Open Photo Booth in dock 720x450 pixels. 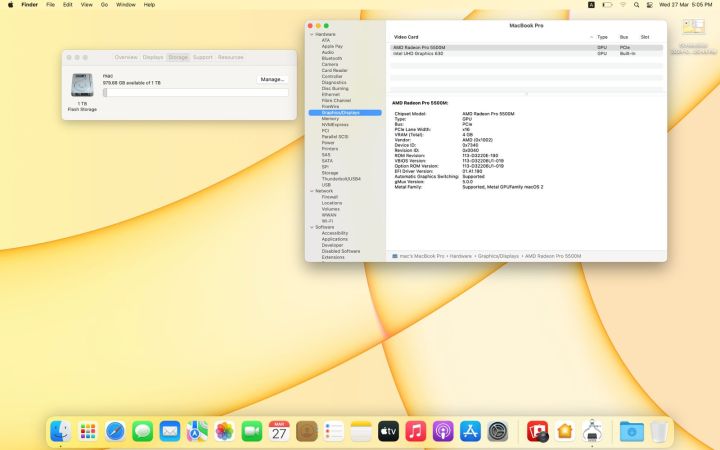(537, 431)
